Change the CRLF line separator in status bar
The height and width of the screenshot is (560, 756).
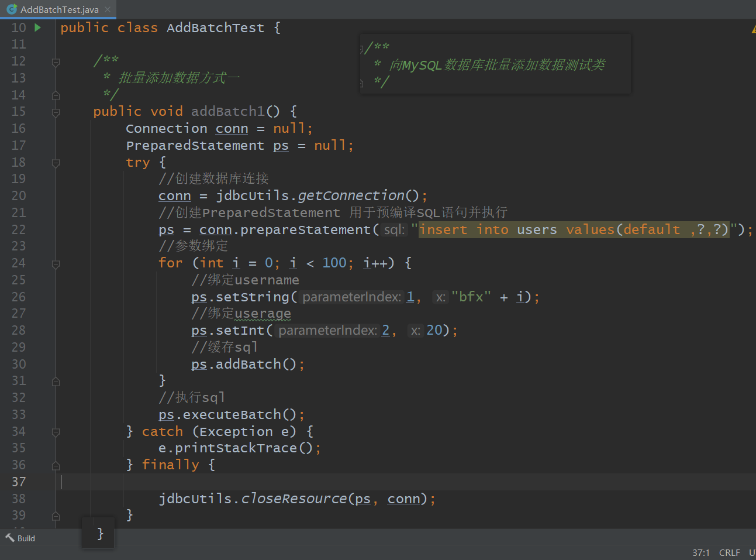click(730, 553)
